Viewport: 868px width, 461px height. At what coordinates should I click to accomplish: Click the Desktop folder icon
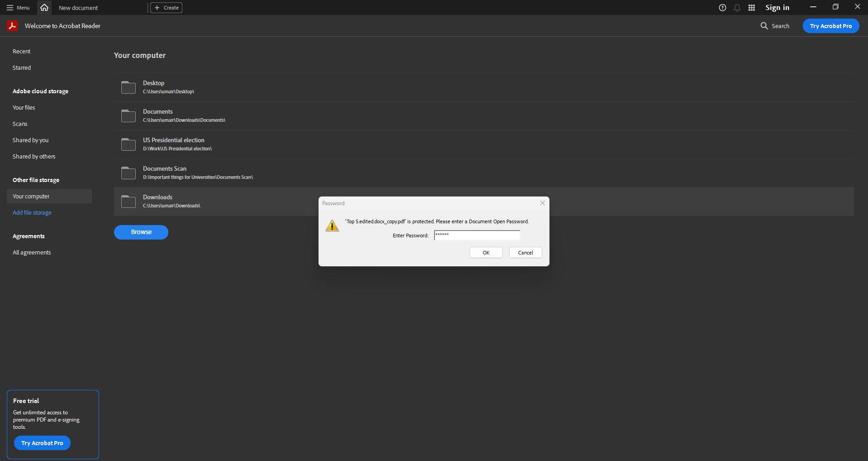tap(129, 87)
